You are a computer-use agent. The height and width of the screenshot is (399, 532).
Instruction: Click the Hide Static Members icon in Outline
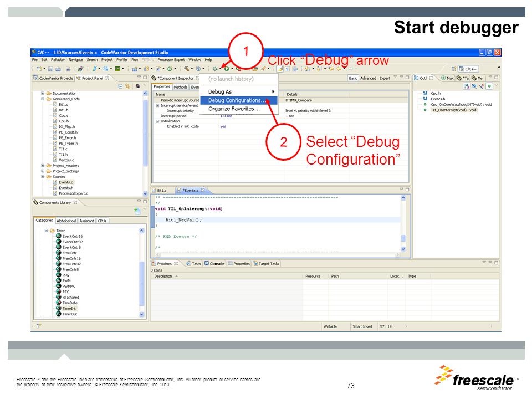[482, 86]
